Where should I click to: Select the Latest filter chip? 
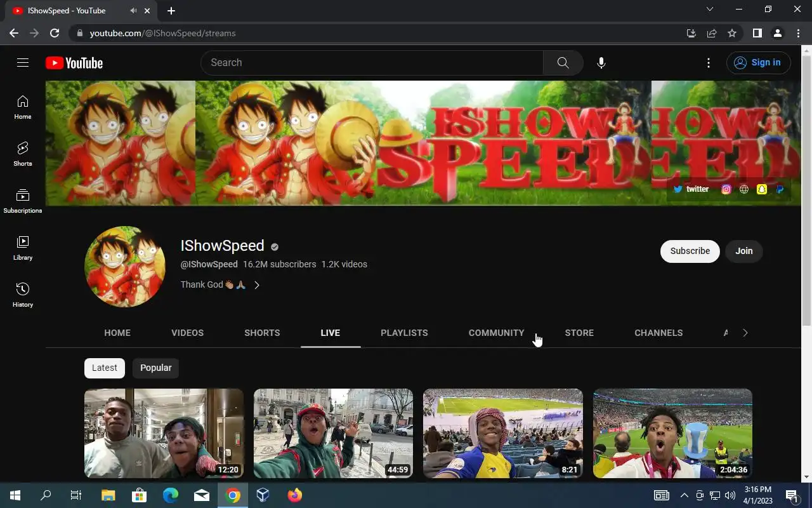pos(105,368)
